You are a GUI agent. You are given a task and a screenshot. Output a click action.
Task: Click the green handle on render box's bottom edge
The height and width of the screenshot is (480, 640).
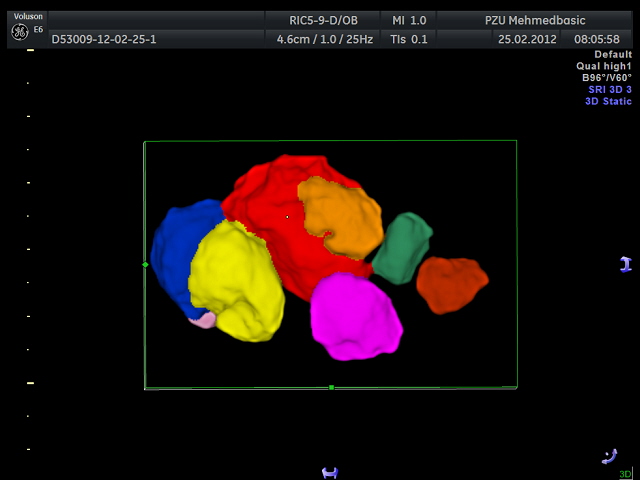coord(331,387)
